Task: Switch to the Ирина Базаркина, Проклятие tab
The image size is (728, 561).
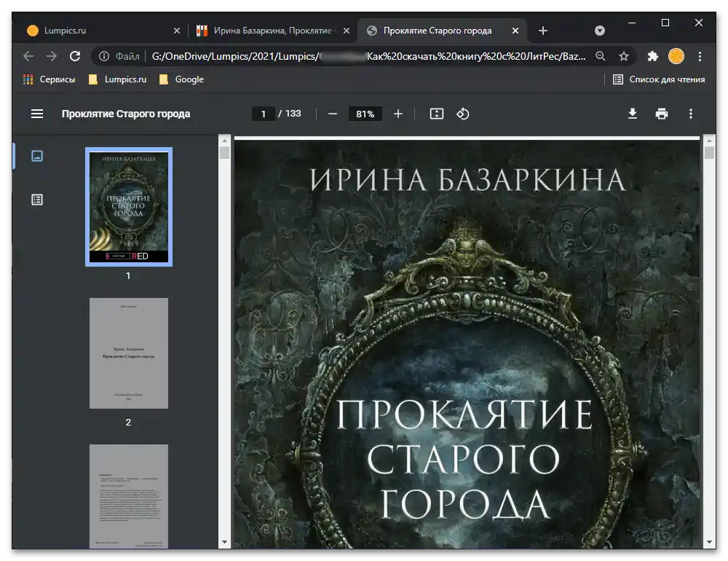Action: [x=273, y=31]
